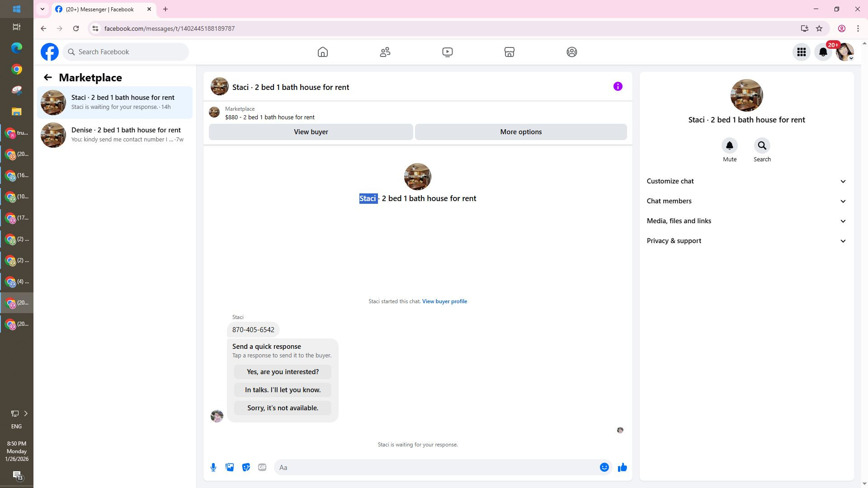Go to the Facebook Home tab

322,52
